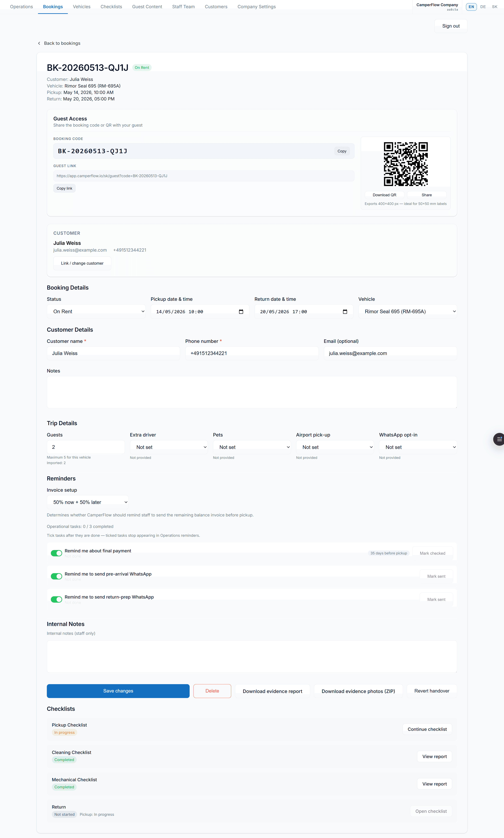The height and width of the screenshot is (838, 504).
Task: Open the Vehicles tab
Action: click(82, 7)
